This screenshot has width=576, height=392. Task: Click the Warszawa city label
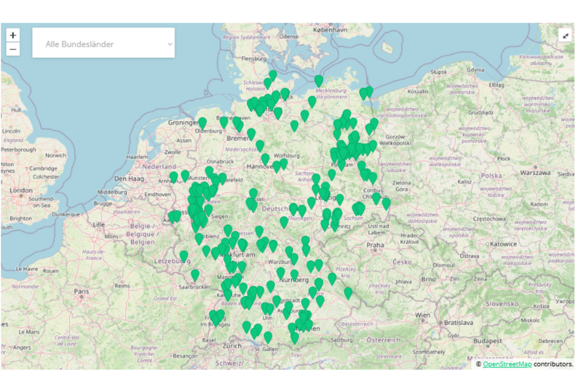[x=535, y=172]
